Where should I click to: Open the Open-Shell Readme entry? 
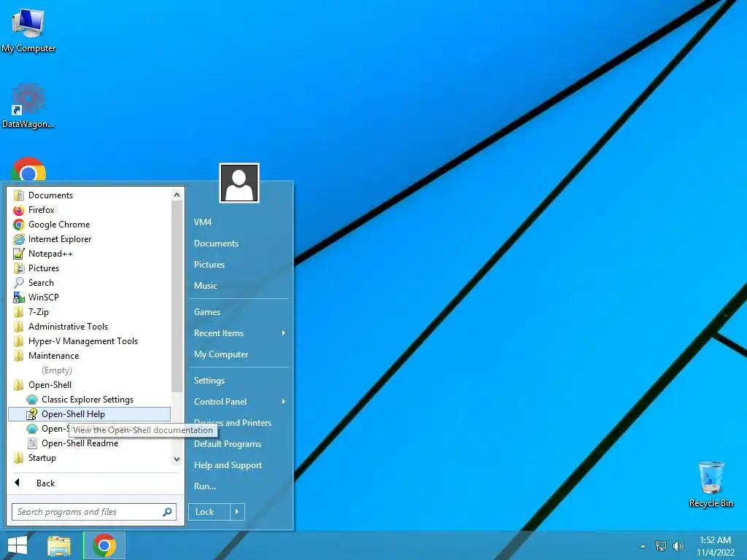[x=90, y=443]
